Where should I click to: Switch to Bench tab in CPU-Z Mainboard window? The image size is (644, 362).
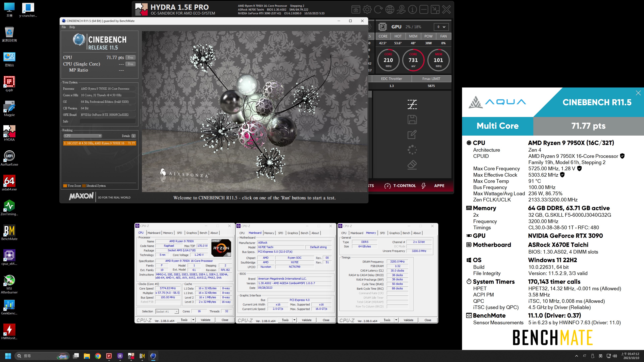tap(304, 233)
